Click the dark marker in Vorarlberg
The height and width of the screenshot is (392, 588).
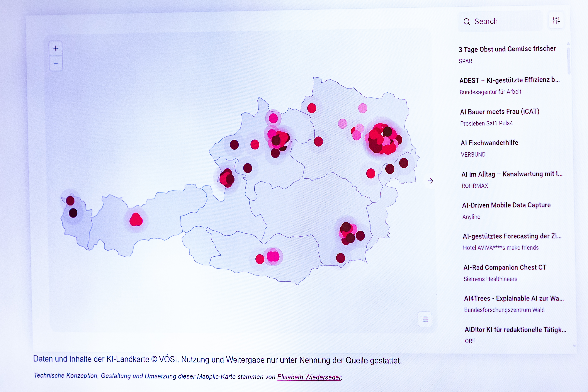click(x=73, y=213)
